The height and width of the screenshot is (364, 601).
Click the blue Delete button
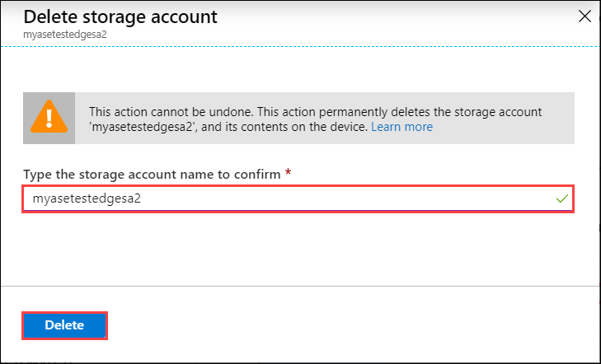pos(64,325)
